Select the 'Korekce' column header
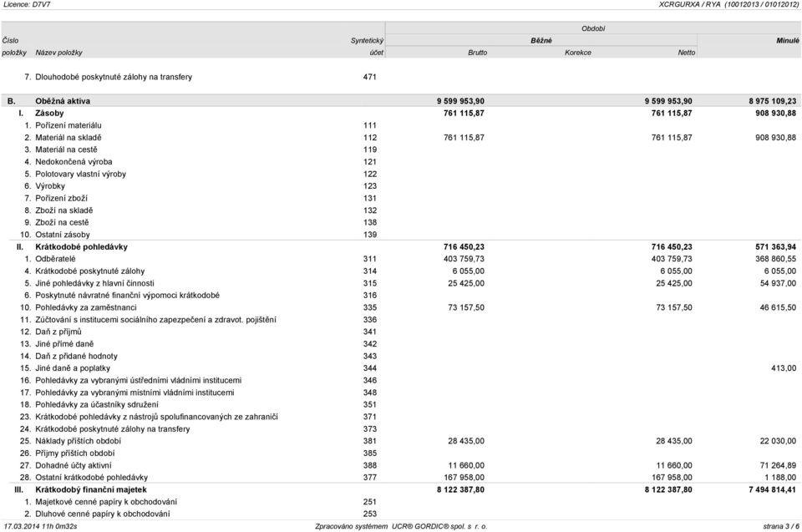 click(x=578, y=53)
